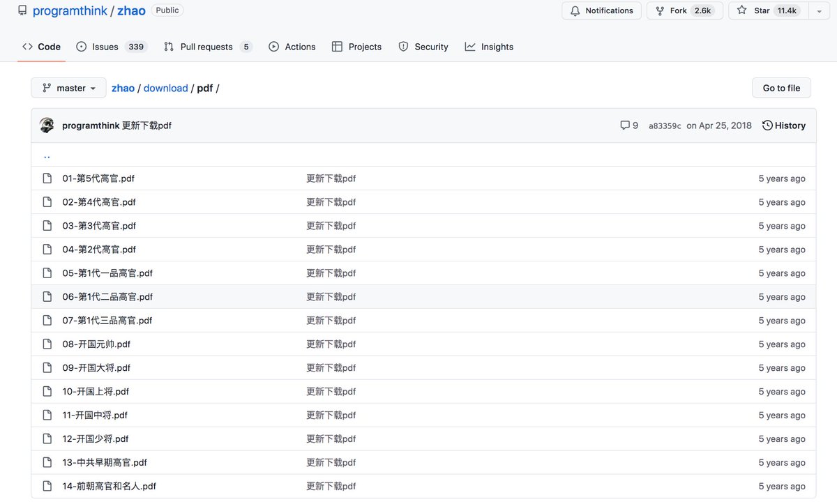Click commit message in 01-第5代高官.pdf row
The image size is (837, 504).
pyautogui.click(x=331, y=178)
